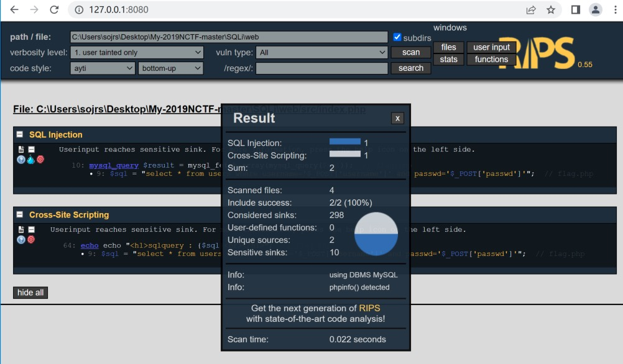The height and width of the screenshot is (364, 623).
Task: Open bottom-up order dropdown
Action: [170, 68]
